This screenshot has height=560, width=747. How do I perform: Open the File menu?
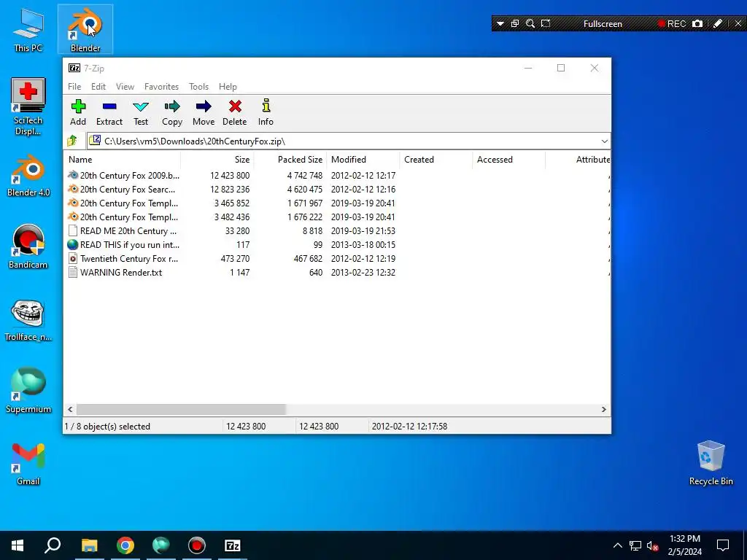[x=74, y=87]
